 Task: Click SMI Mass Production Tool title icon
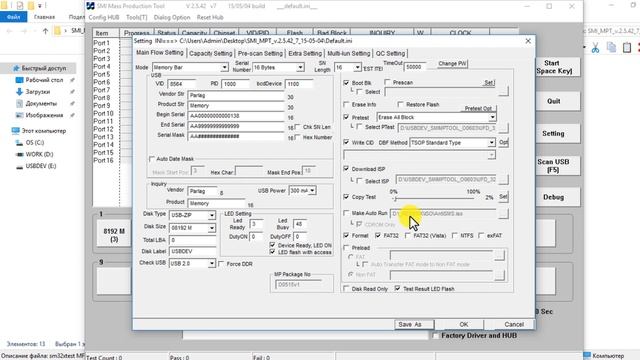pyautogui.click(x=91, y=6)
